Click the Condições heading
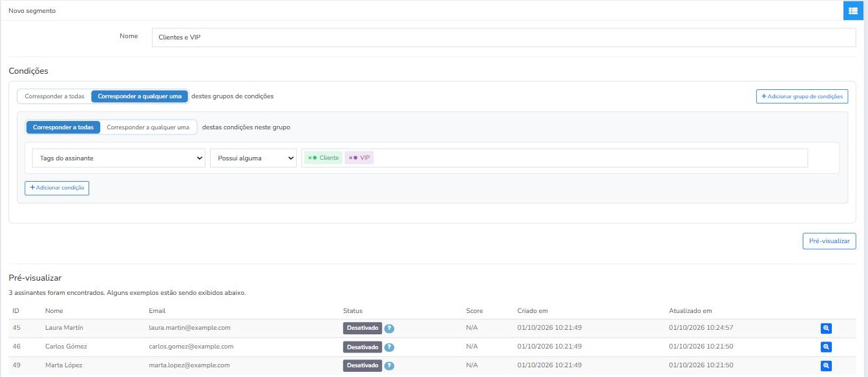 [28, 71]
